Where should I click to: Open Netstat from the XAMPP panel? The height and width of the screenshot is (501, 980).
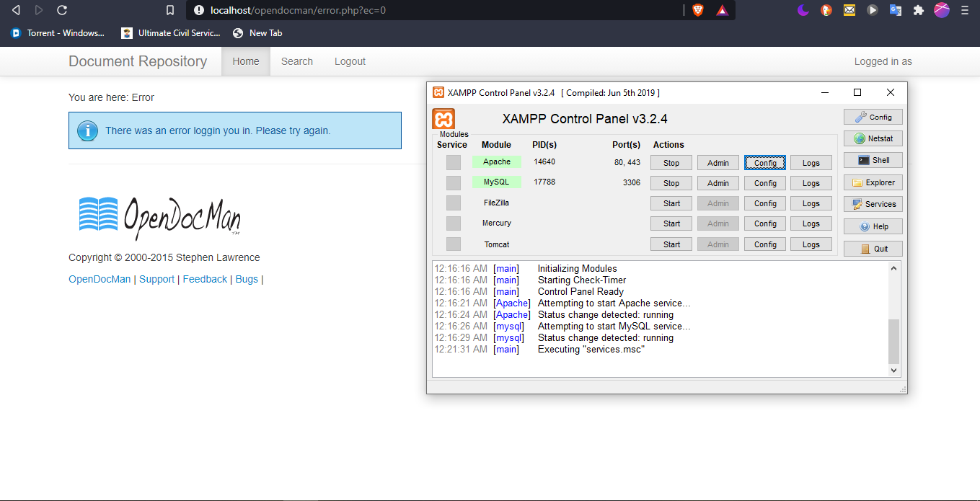tap(873, 138)
